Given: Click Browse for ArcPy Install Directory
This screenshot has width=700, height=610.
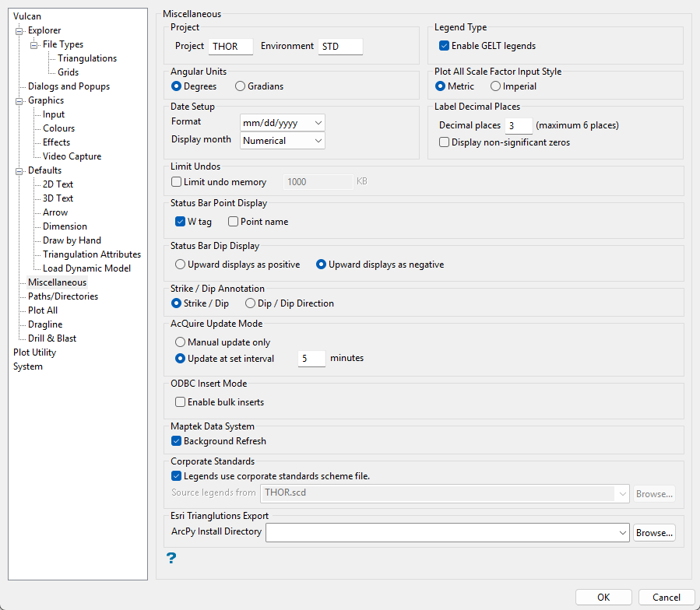Looking at the screenshot, I should pos(654,533).
